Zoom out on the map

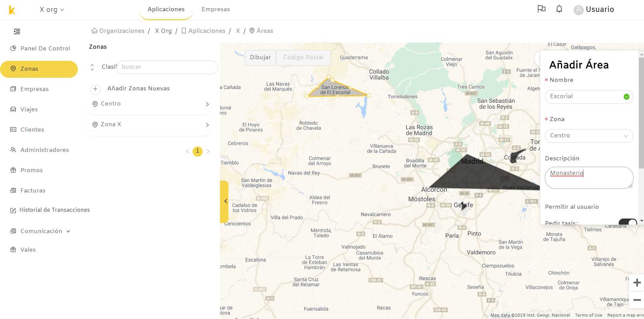pos(637,300)
